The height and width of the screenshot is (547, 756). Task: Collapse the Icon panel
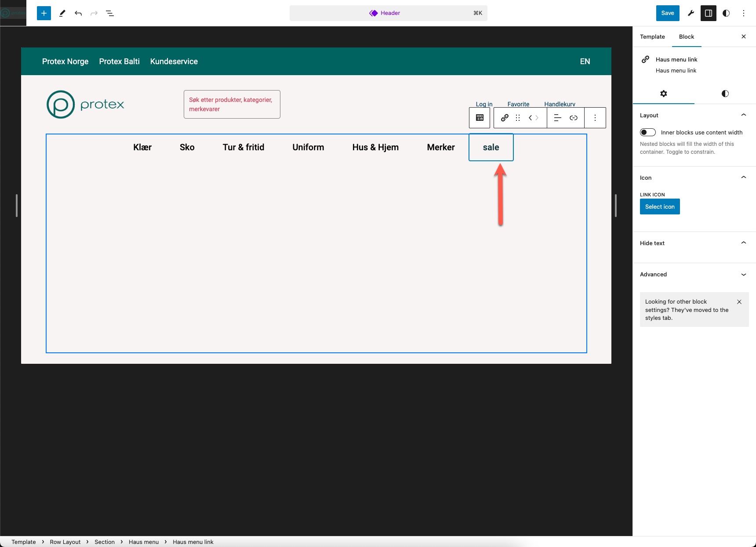pyautogui.click(x=694, y=178)
